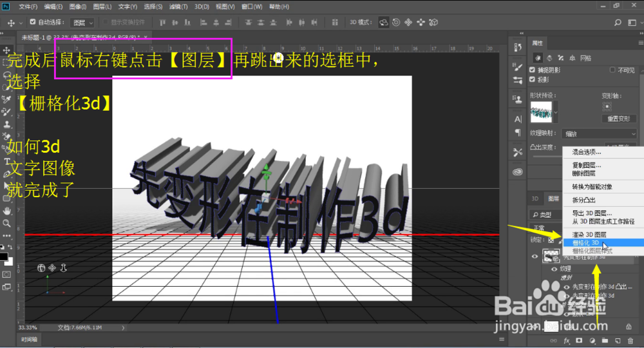Click the align left edges icon
The width and height of the screenshot is (644, 348).
(x=204, y=23)
